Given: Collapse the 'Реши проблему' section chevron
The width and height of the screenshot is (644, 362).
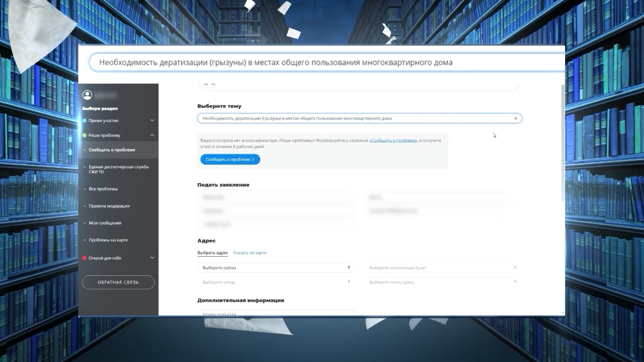Looking at the screenshot, I should click(152, 135).
